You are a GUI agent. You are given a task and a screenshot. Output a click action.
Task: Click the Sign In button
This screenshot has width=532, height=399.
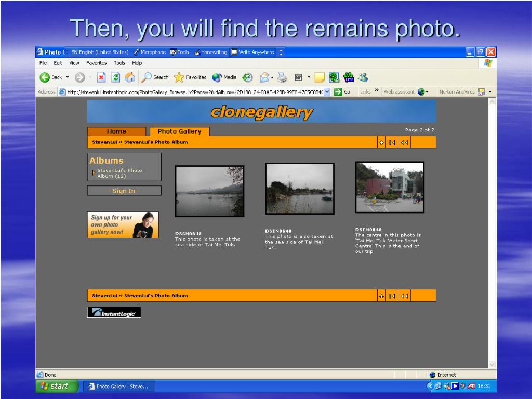pyautogui.click(x=124, y=191)
